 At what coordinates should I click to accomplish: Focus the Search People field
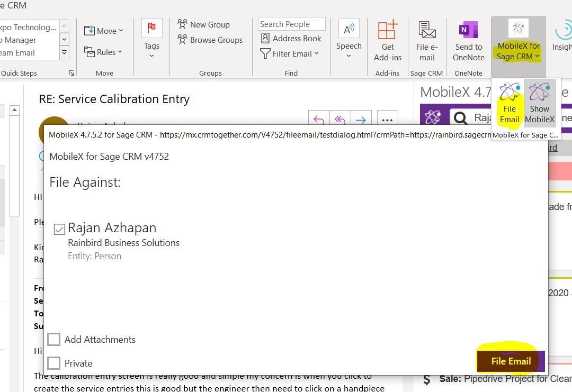[x=291, y=24]
